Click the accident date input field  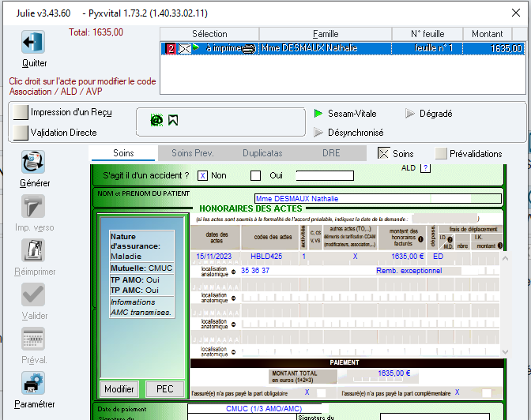[325, 175]
